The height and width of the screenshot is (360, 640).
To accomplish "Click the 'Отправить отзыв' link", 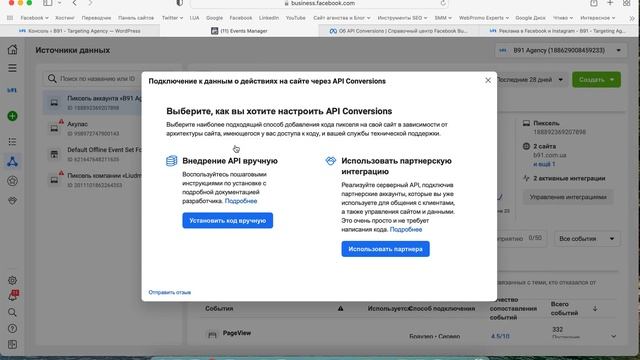I will pos(169,292).
